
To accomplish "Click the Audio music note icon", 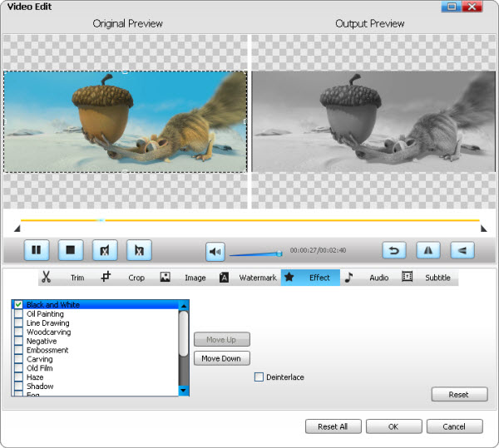I will coord(348,278).
